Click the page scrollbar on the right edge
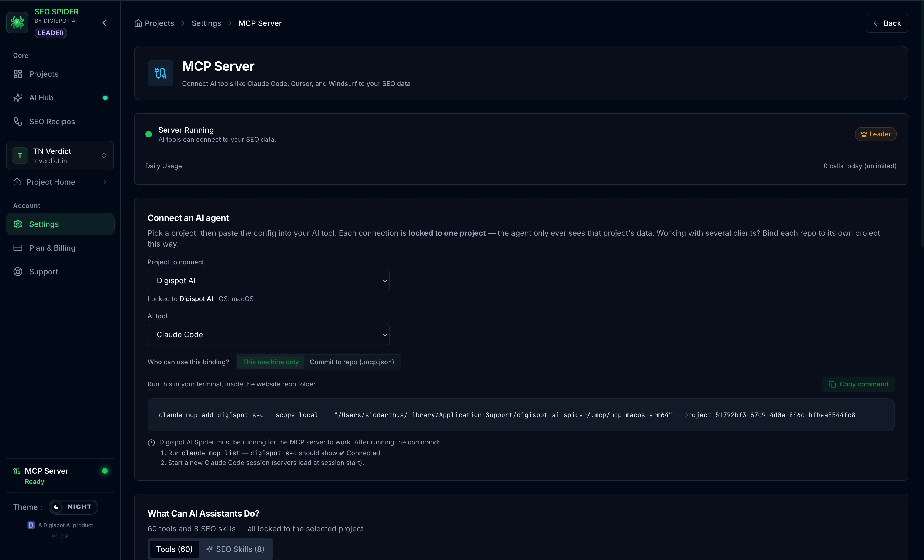The width and height of the screenshot is (924, 560). [922, 124]
